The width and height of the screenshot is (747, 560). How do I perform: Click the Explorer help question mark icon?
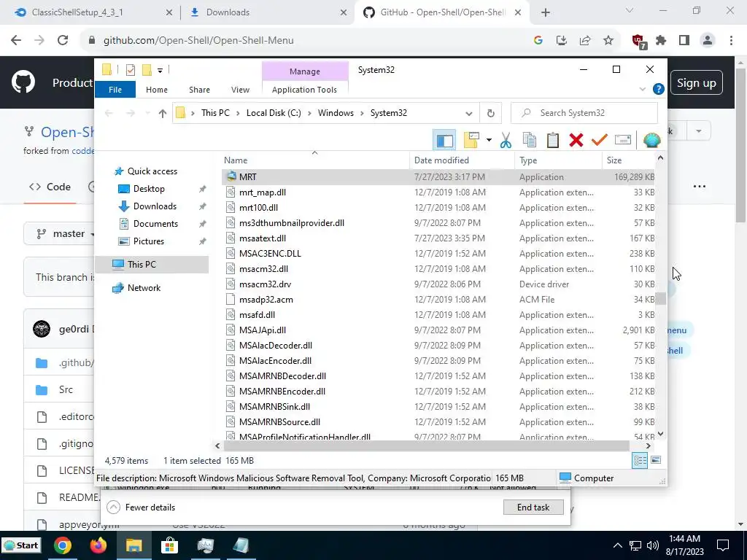[x=659, y=89]
